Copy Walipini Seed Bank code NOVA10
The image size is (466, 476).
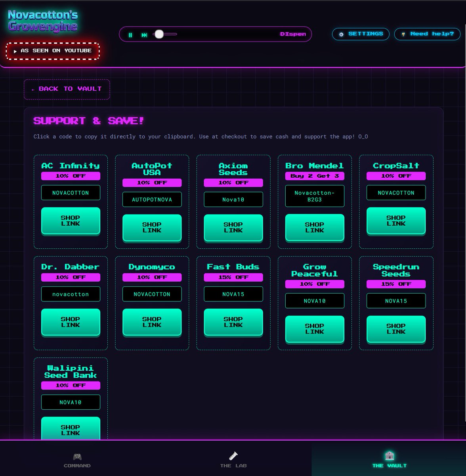pos(71,402)
